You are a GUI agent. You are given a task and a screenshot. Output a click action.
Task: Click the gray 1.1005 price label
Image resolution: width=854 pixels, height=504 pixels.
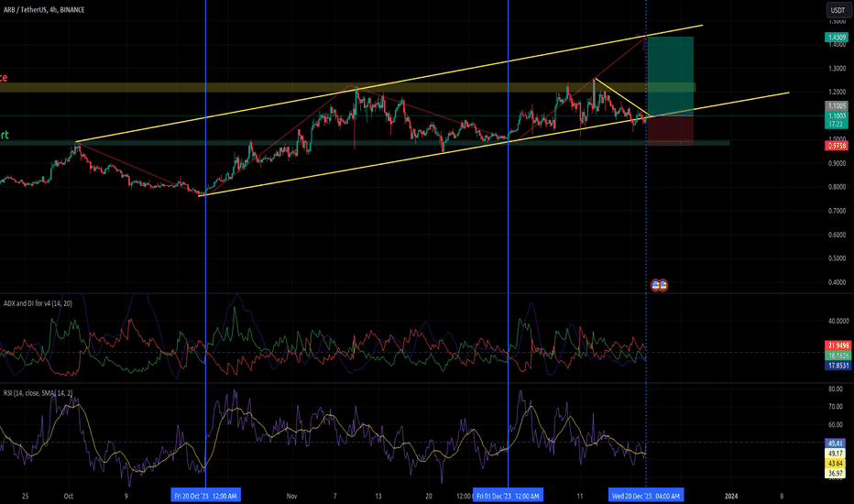tap(837, 106)
